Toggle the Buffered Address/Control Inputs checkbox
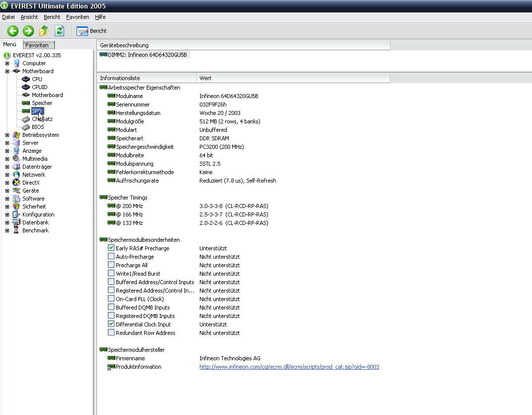This screenshot has height=415, width=532. (x=111, y=282)
